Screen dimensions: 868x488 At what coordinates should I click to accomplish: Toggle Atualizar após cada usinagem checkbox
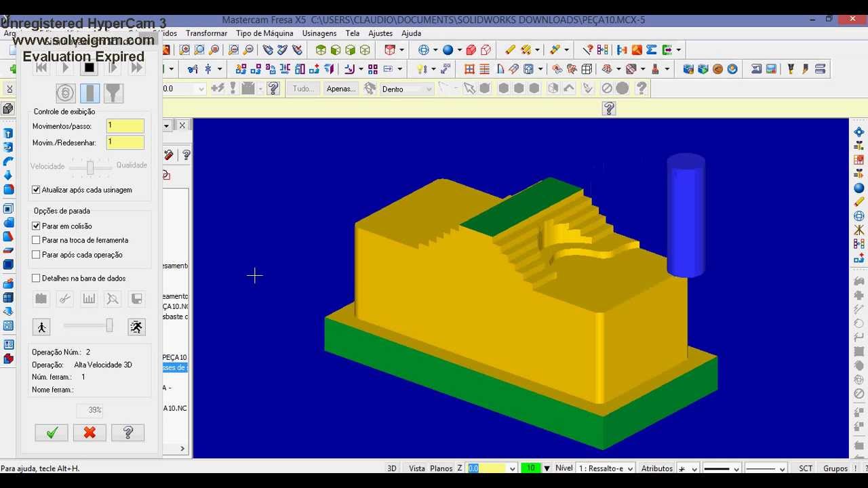(37, 190)
